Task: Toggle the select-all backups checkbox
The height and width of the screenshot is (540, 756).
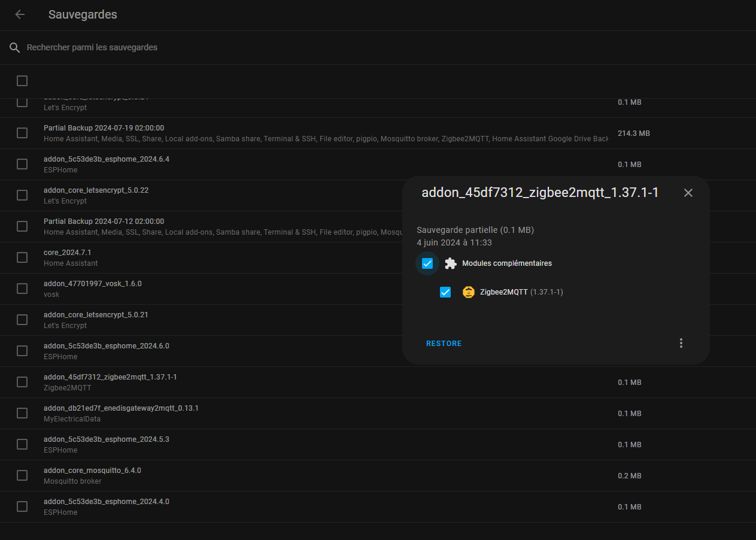Action: pos(22,81)
